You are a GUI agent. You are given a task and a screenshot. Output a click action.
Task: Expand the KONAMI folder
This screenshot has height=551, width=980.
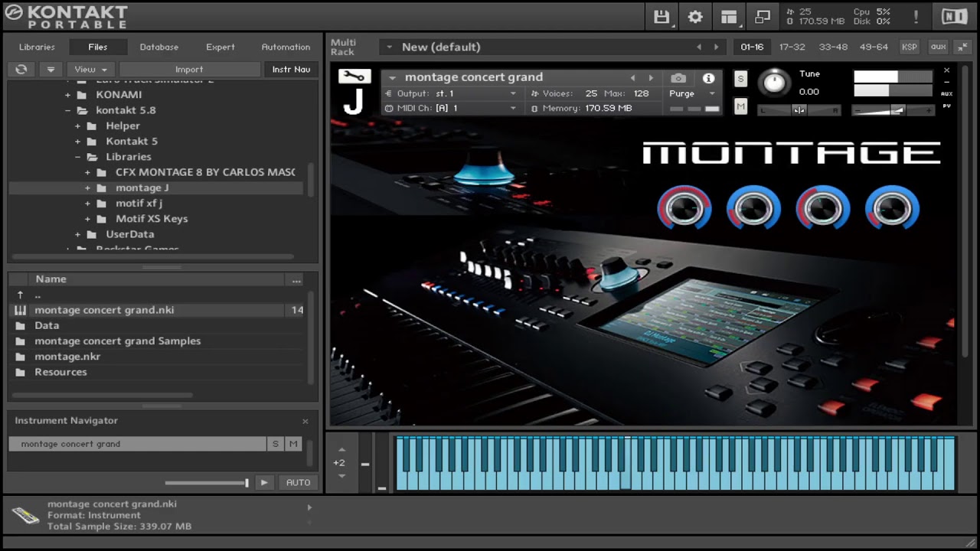click(67, 95)
